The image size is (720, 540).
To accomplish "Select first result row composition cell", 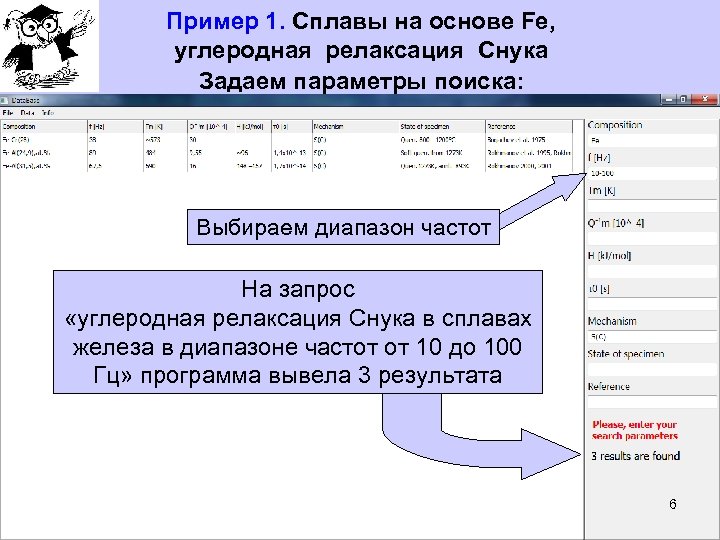I will (x=44, y=140).
